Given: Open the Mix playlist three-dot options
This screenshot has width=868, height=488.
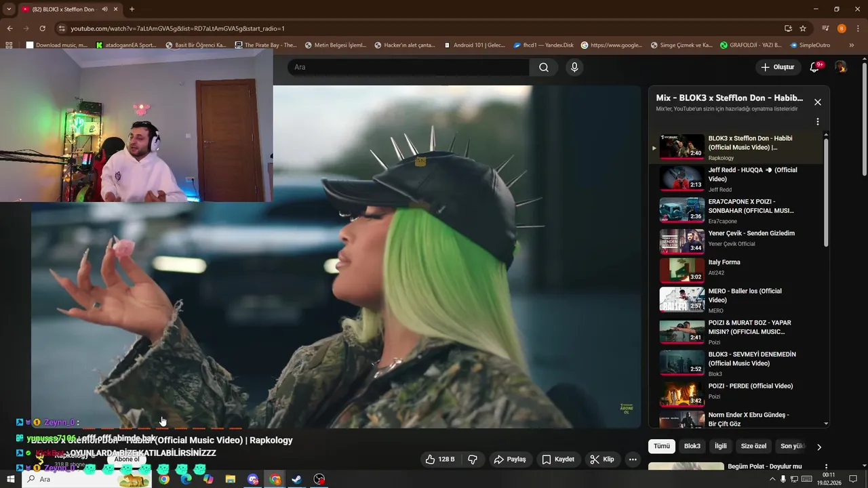Looking at the screenshot, I should coord(818,122).
